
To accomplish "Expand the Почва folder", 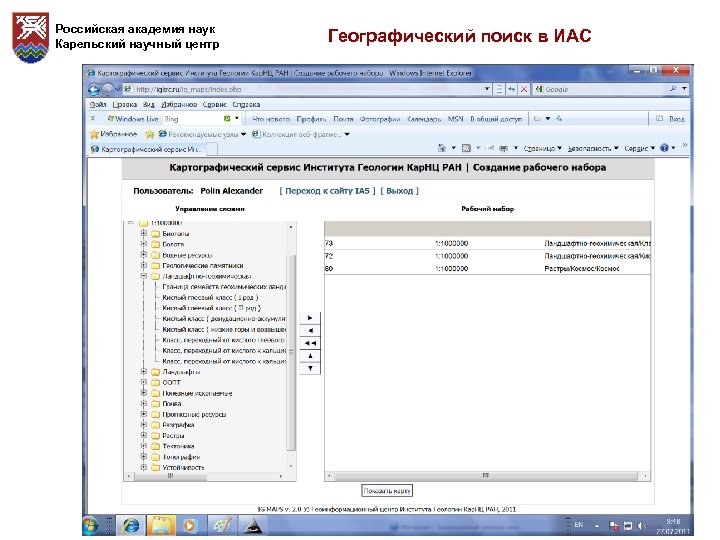I will [x=144, y=403].
